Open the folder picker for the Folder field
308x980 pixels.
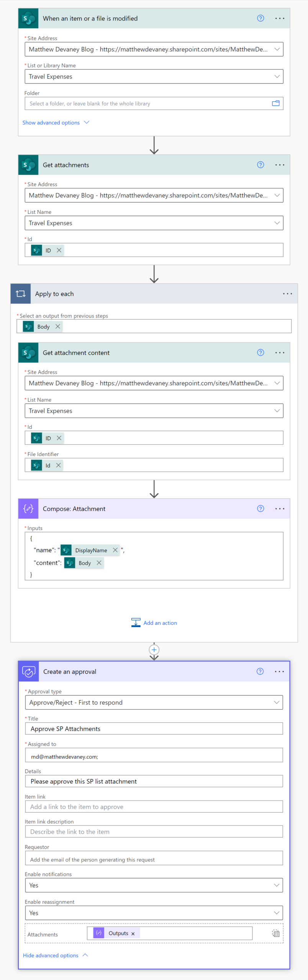pos(275,103)
